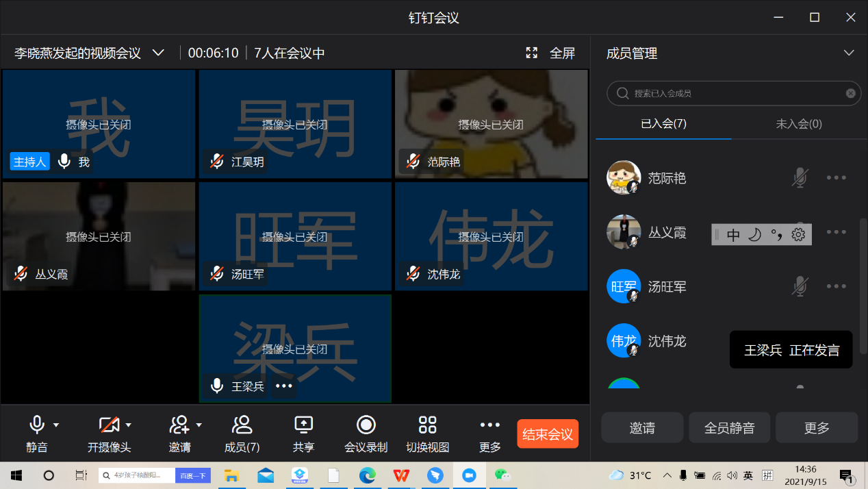Open the More options in bottom toolbar
The height and width of the screenshot is (489, 868).
point(490,425)
